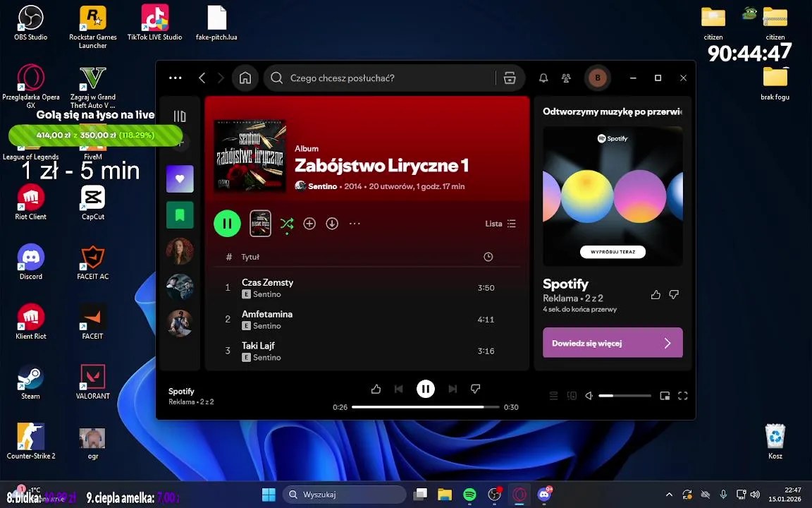Click the Tytuł column header
This screenshot has height=508, width=812.
tap(250, 257)
